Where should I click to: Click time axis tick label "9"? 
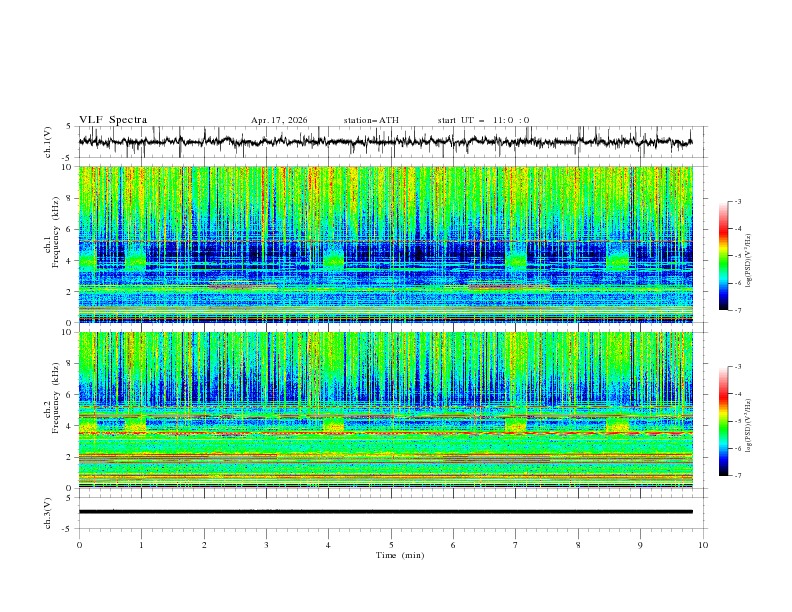pyautogui.click(x=640, y=545)
